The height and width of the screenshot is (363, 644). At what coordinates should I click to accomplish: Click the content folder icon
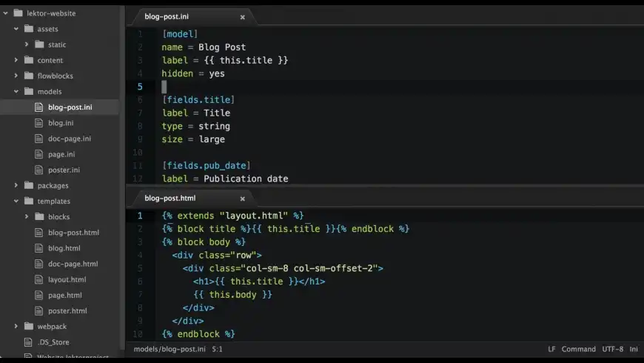(29, 60)
